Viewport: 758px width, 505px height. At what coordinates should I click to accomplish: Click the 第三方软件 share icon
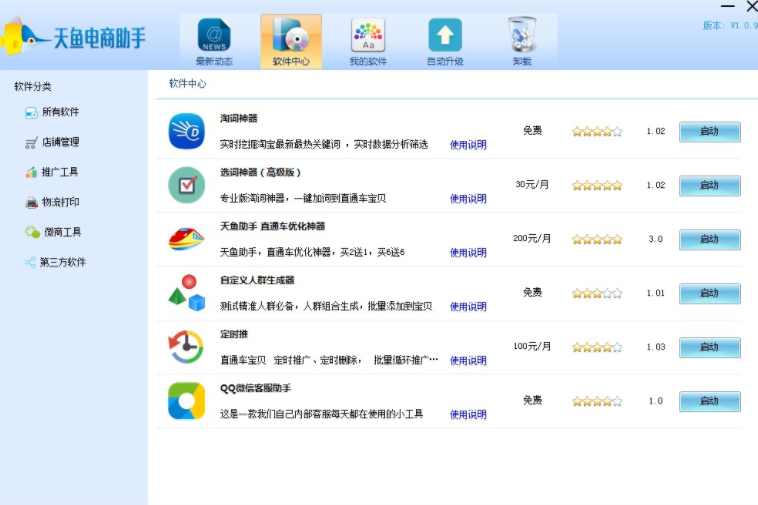coord(30,262)
